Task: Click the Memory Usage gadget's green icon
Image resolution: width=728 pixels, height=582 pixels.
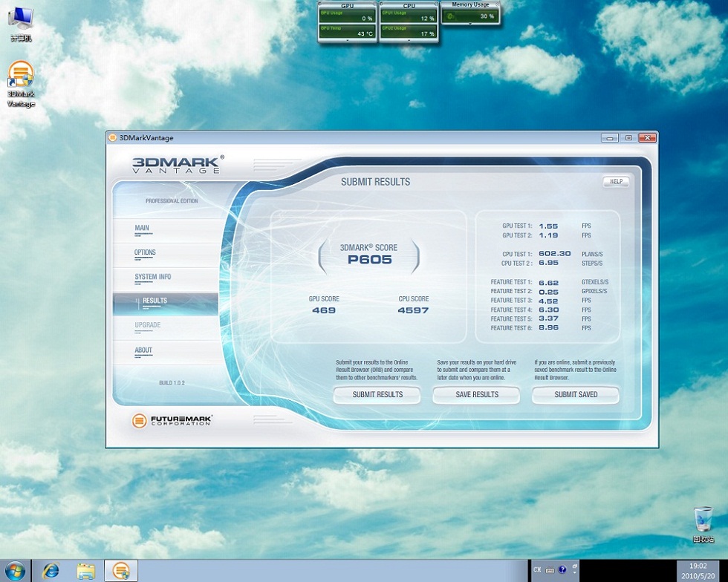Action: 450,16
